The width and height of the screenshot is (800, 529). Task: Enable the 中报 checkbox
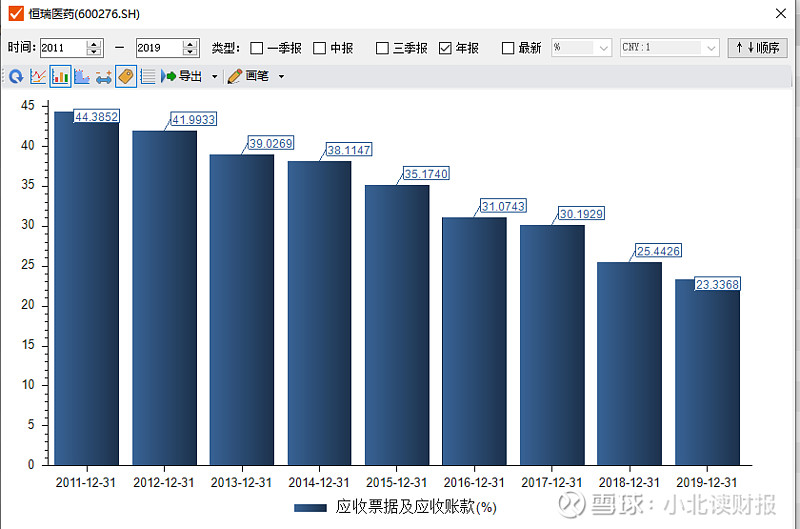[319, 48]
